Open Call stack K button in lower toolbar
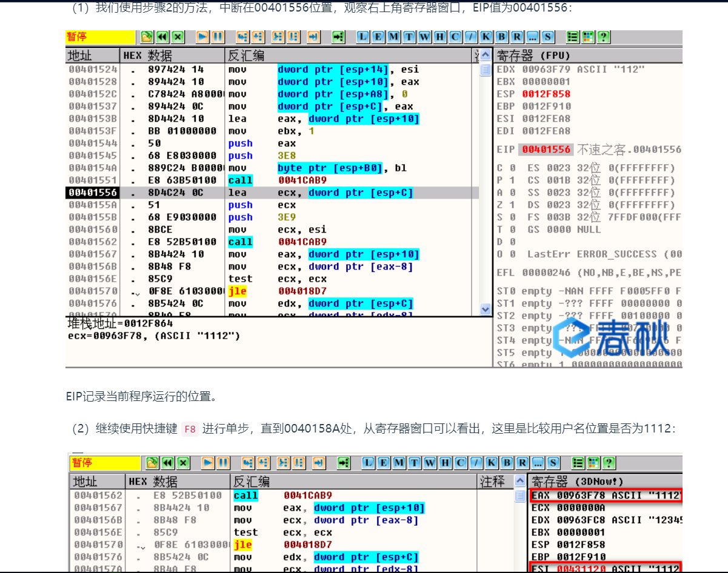 492,463
